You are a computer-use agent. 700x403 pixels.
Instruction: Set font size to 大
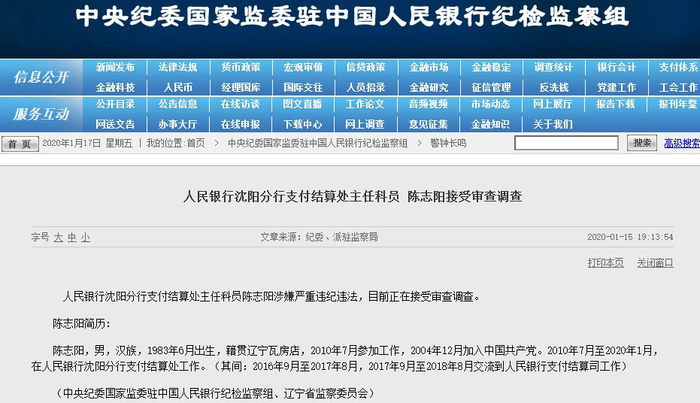click(58, 237)
